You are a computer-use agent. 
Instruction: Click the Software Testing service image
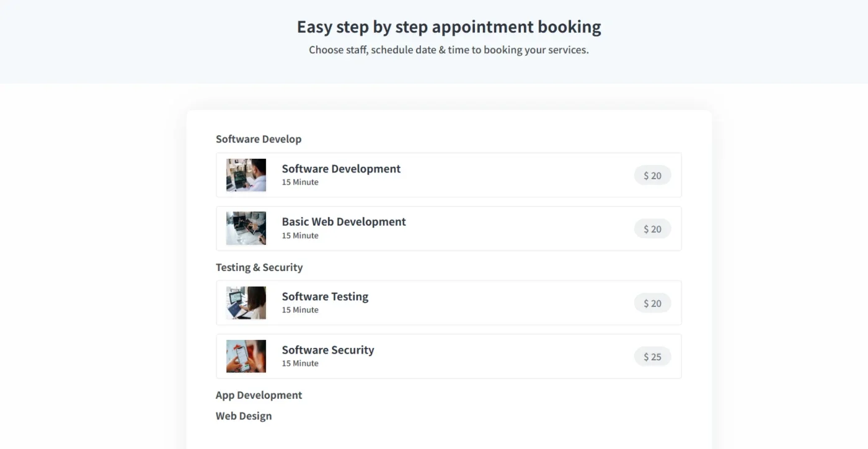pos(246,303)
